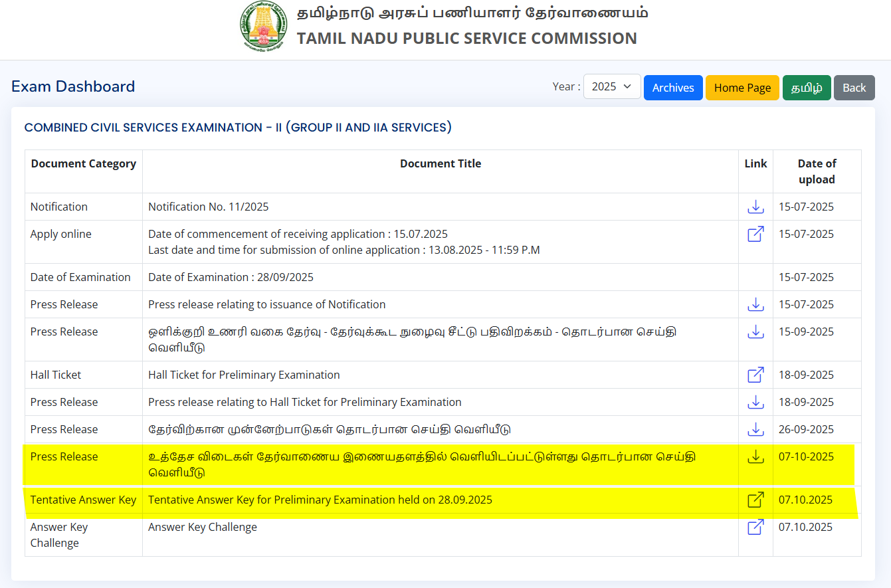Download Notification No. 11/2025 document
This screenshot has height=588, width=891.
click(755, 207)
